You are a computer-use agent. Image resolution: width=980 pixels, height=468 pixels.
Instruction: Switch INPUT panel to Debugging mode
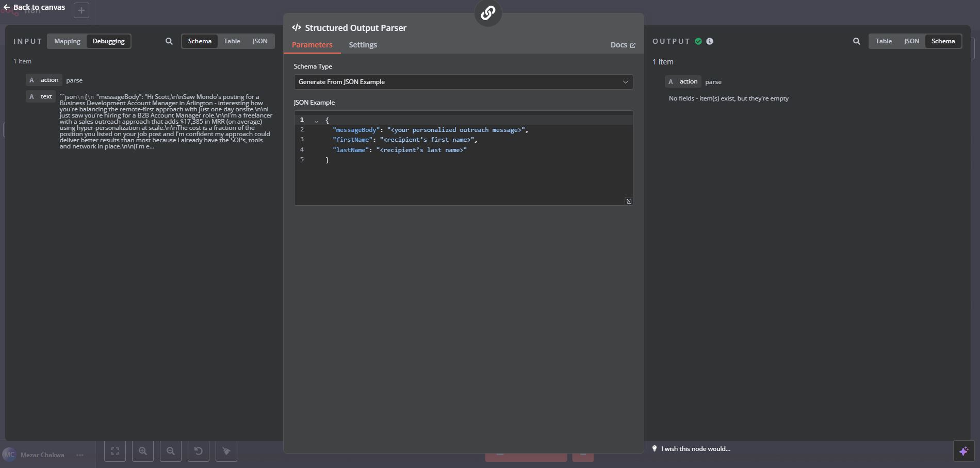(x=108, y=41)
